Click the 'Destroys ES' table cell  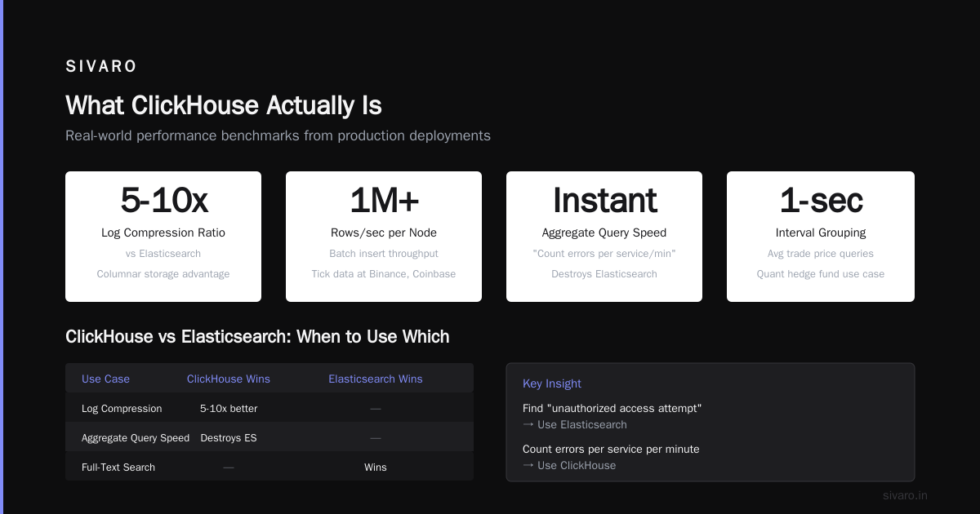pyautogui.click(x=229, y=438)
